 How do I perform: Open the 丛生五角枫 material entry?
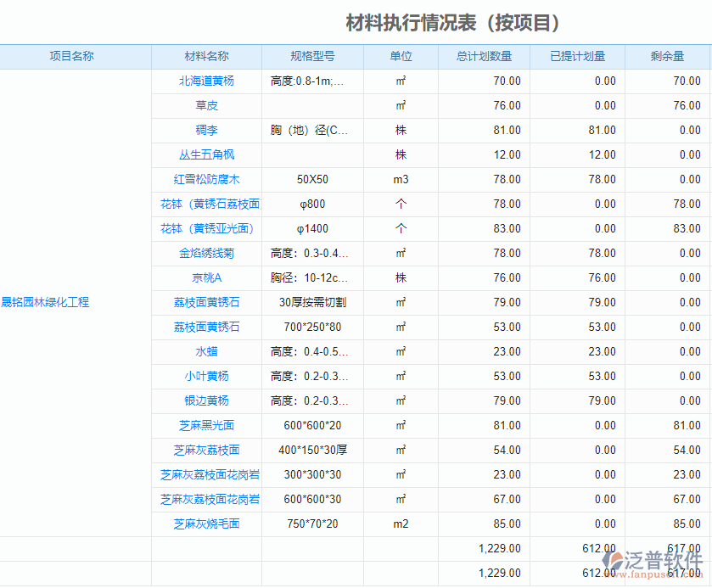click(x=206, y=155)
